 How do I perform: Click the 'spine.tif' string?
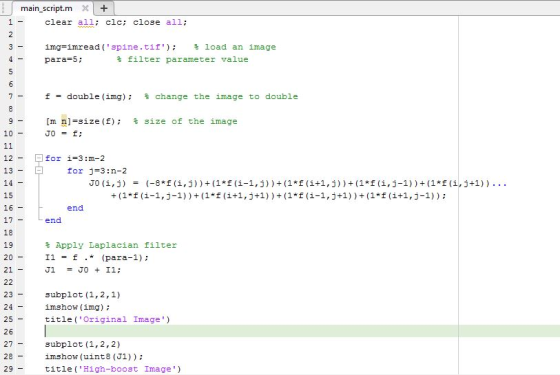click(135, 47)
